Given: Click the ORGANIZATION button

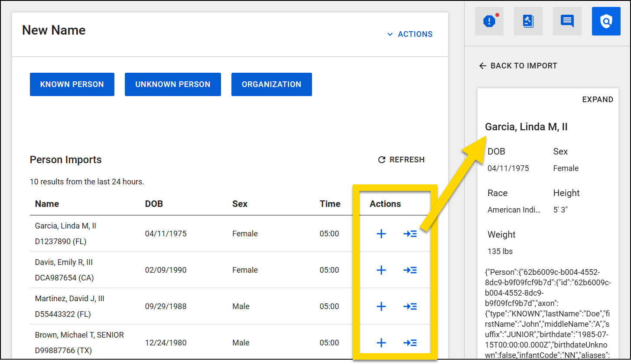Looking at the screenshot, I should coord(271,84).
